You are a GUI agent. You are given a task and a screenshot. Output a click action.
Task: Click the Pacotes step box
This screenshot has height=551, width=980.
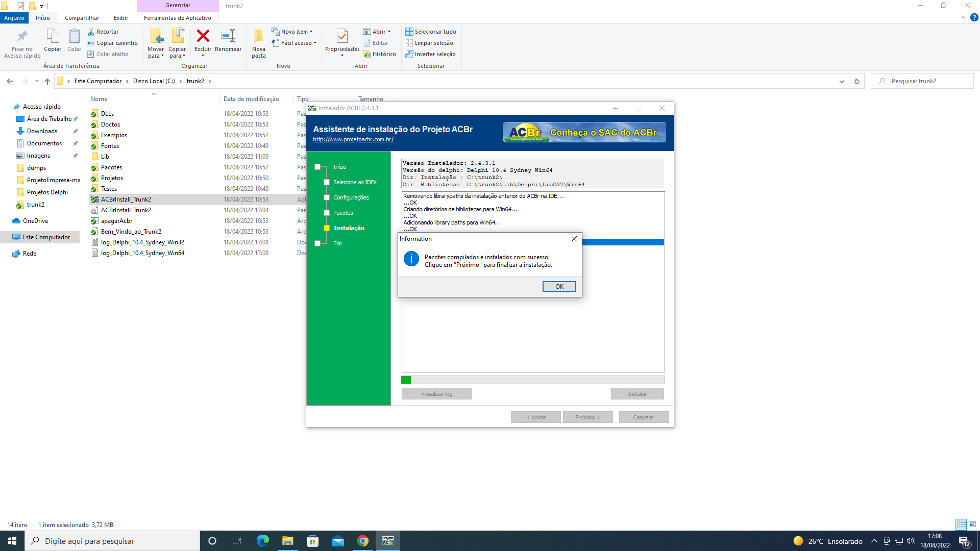[327, 213]
